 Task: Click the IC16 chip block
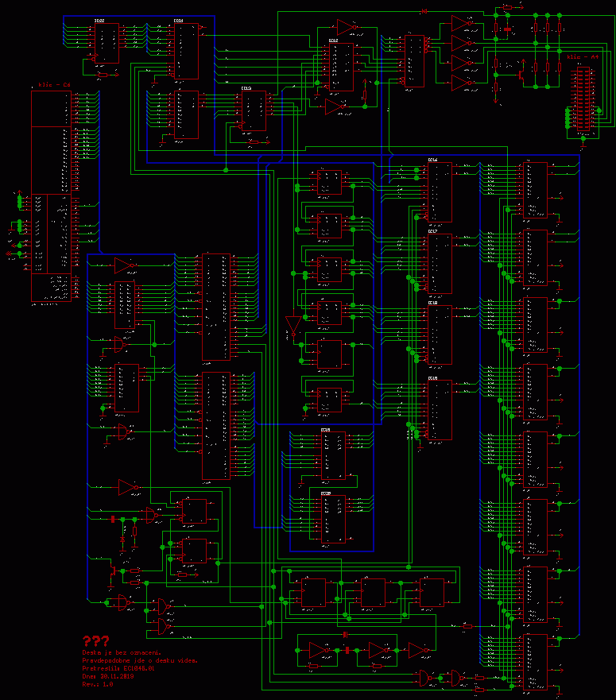[x=440, y=192]
